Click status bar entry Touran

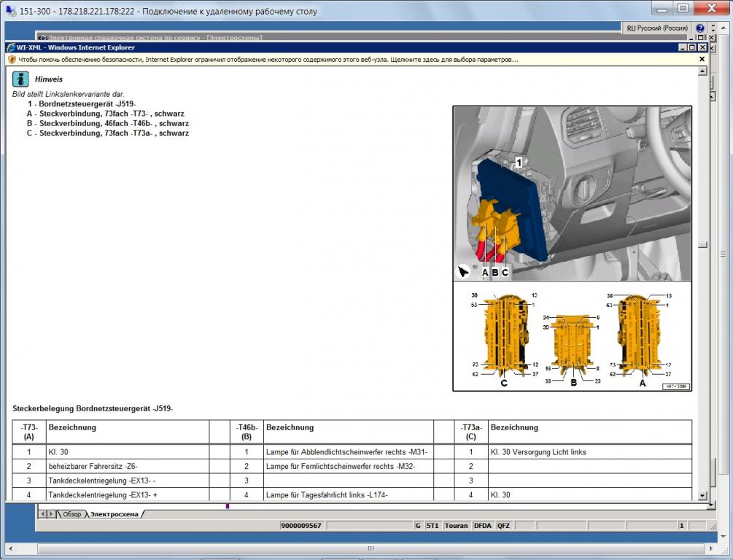[x=457, y=526]
